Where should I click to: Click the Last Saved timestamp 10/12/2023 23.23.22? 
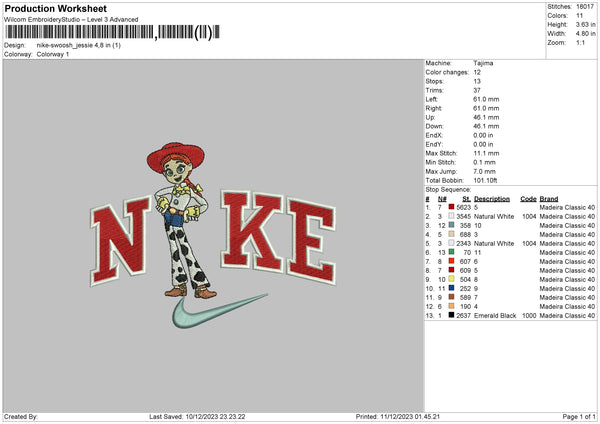215,416
